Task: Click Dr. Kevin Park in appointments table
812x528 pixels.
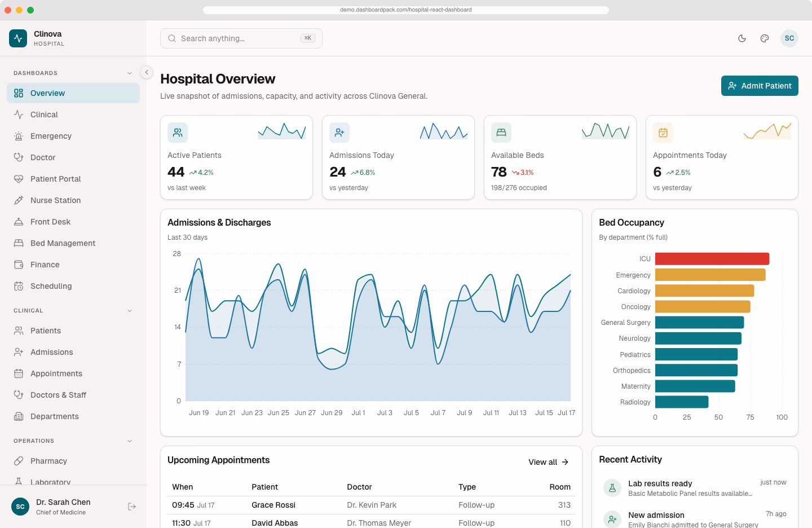Action: coord(372,505)
